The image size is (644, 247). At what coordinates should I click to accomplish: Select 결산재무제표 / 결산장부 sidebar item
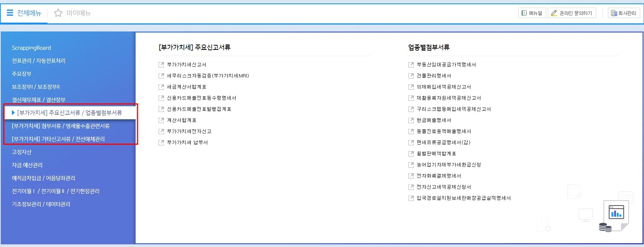pyautogui.click(x=39, y=100)
